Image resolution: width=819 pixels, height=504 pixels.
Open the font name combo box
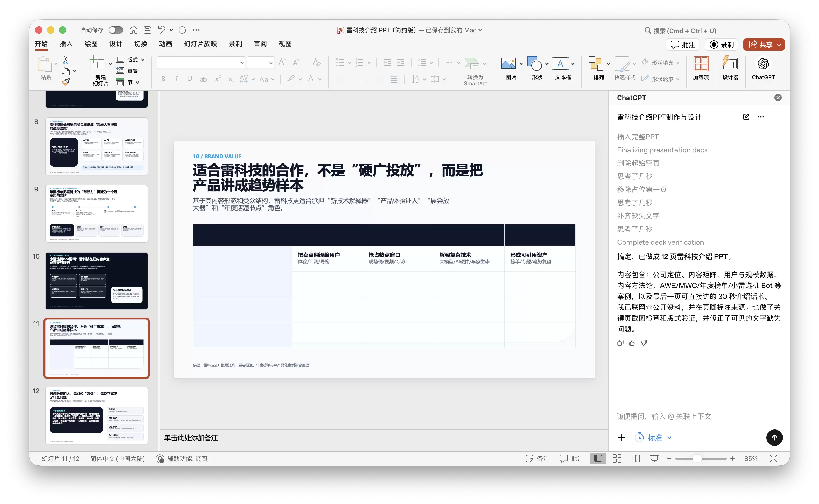[201, 63]
